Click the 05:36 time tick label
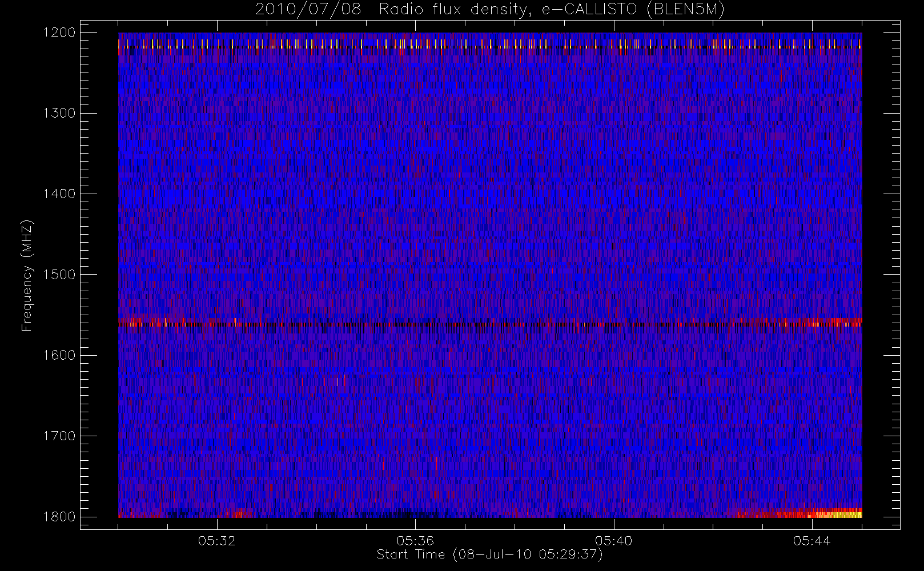This screenshot has height=571, width=924. click(x=415, y=541)
